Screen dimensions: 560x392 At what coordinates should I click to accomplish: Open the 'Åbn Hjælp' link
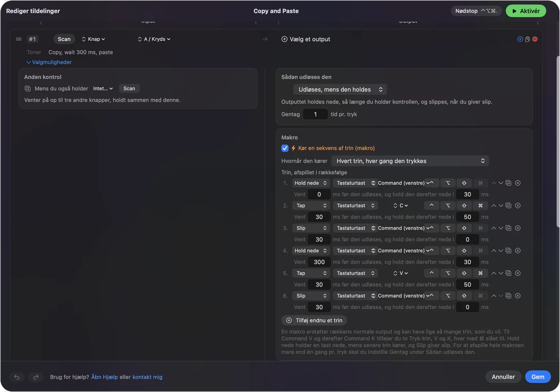pos(104,377)
